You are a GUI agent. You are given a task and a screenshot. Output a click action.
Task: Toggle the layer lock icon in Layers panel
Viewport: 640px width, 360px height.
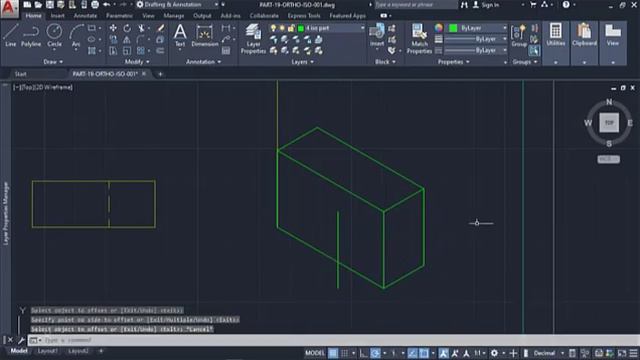[291, 28]
